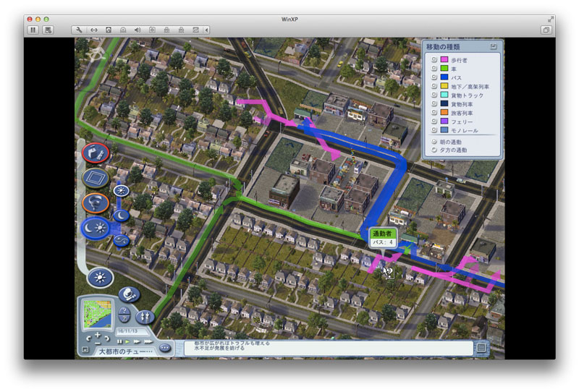579x392 pixels.
Task: Toggle the 歩行者 route checkbox
Action: 434,59
